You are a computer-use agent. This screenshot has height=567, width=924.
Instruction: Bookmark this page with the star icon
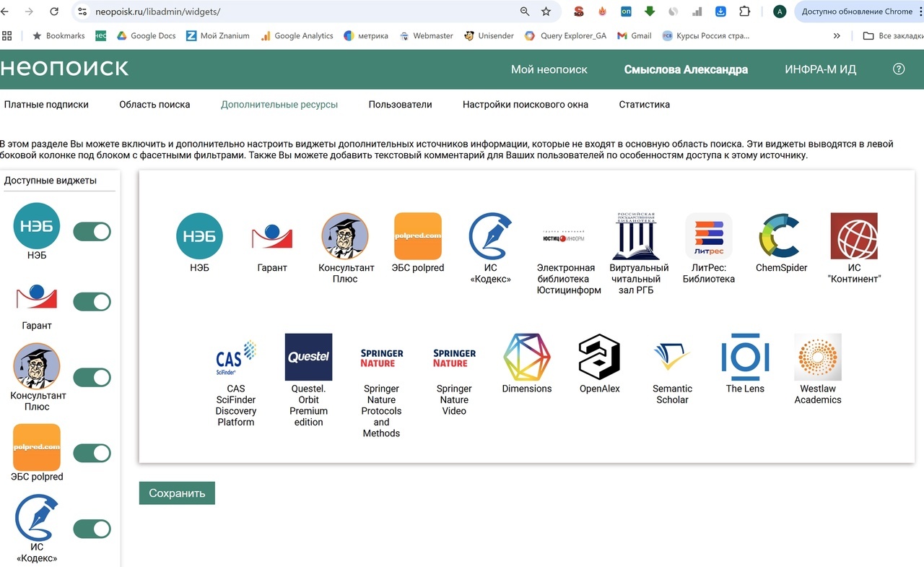pyautogui.click(x=546, y=12)
